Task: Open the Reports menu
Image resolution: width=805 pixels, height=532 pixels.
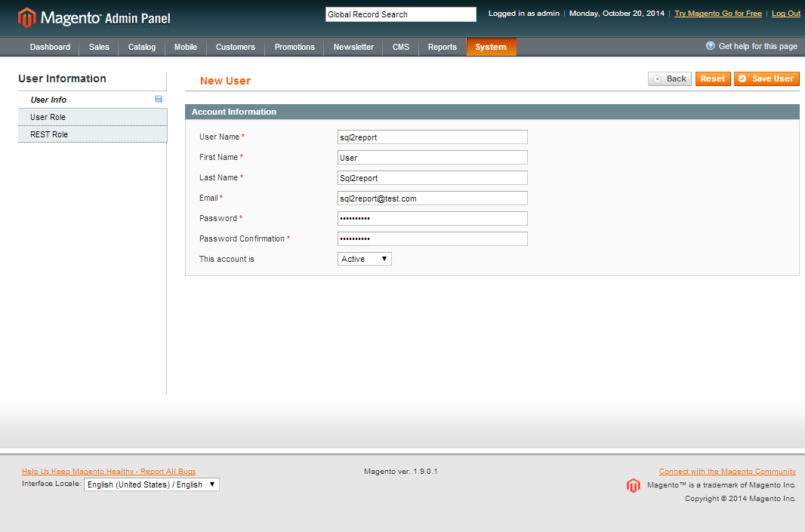Action: [442, 47]
